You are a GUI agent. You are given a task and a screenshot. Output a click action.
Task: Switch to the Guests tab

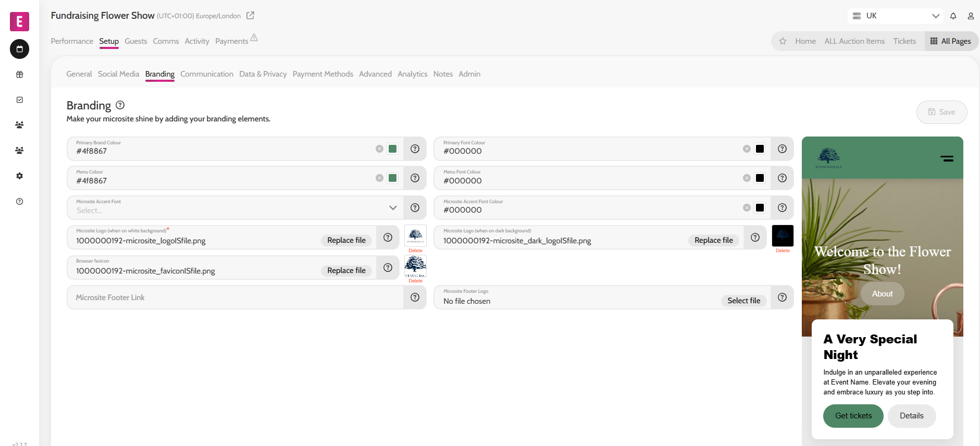coord(136,41)
